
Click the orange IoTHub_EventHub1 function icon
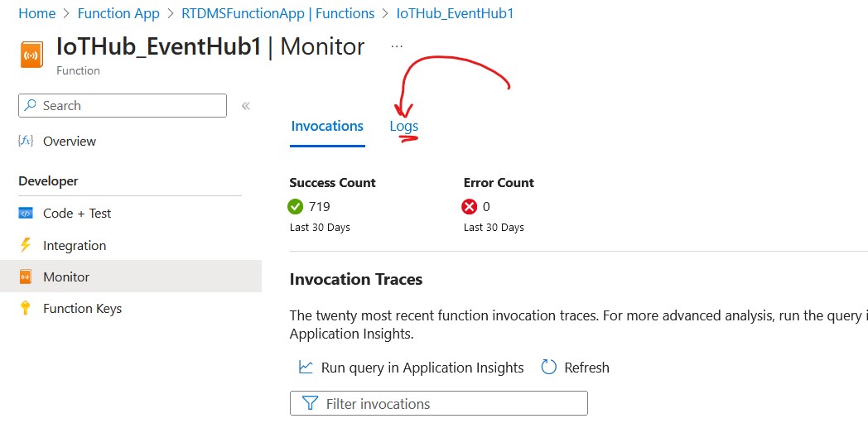(x=31, y=55)
